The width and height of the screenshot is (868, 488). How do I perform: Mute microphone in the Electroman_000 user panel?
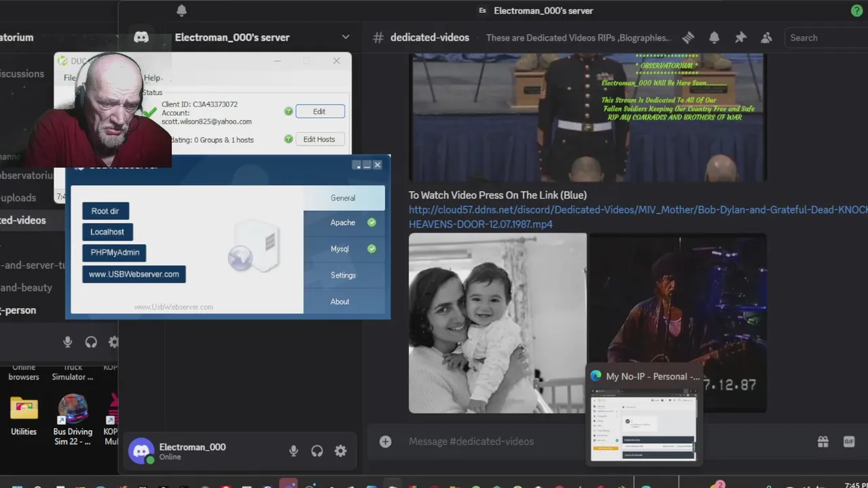tap(294, 451)
